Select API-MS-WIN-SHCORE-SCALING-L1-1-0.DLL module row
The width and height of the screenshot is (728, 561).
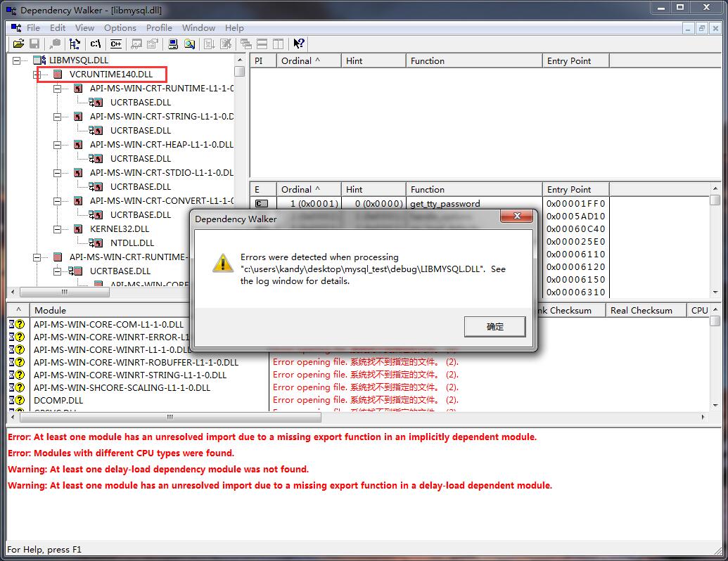coord(122,388)
